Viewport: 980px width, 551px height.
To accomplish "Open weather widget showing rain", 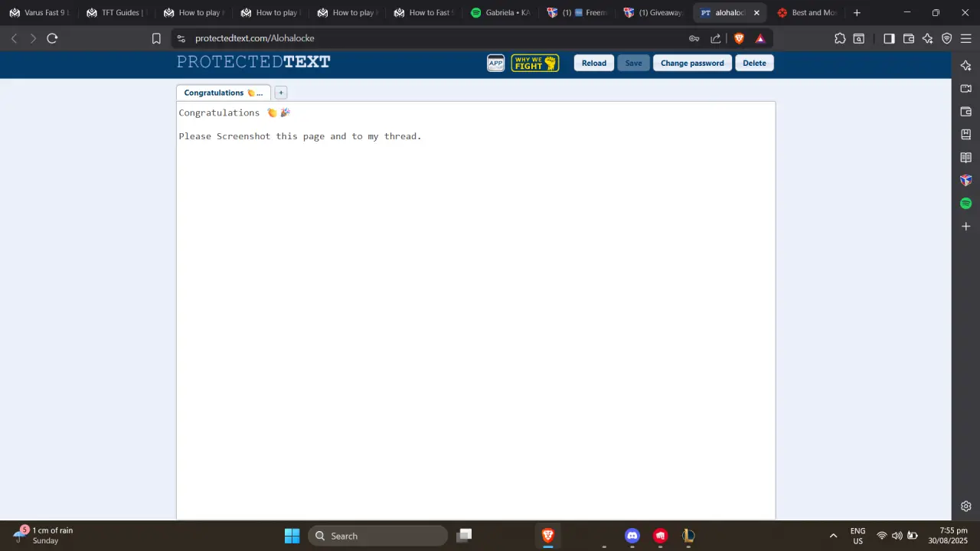I will point(44,535).
